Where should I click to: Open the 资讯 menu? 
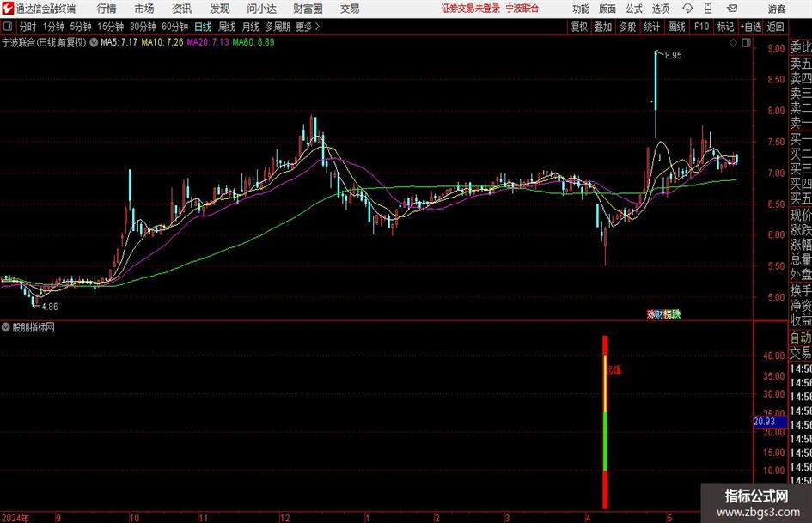pyautogui.click(x=182, y=9)
